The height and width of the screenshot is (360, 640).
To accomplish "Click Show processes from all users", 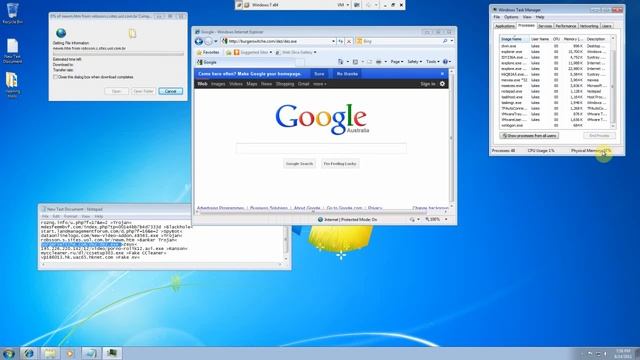I will (x=529, y=136).
